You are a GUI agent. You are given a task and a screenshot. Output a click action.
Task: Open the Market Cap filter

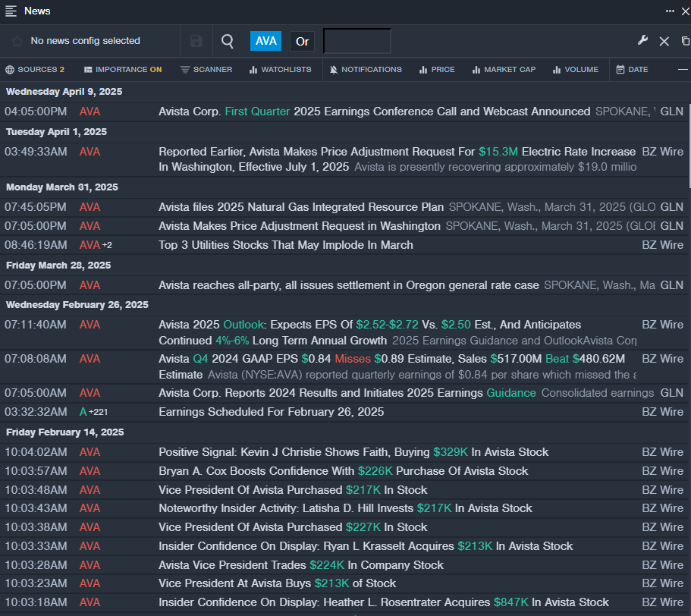tap(504, 70)
